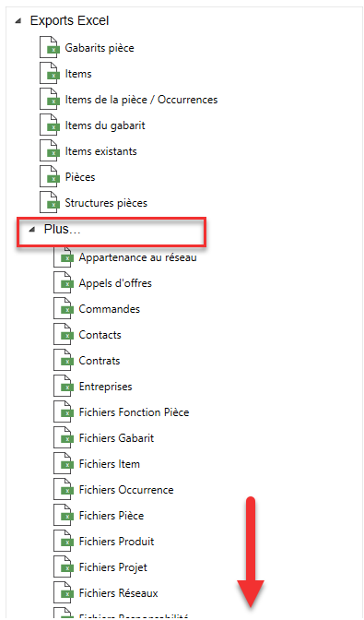Select Items existants export
The width and height of the screenshot is (364, 620).
101,151
